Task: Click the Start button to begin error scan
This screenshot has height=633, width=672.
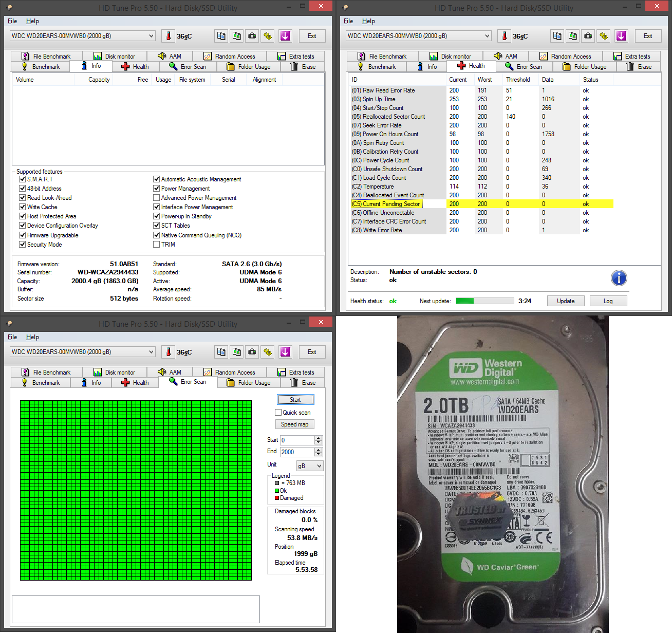Action: point(295,400)
